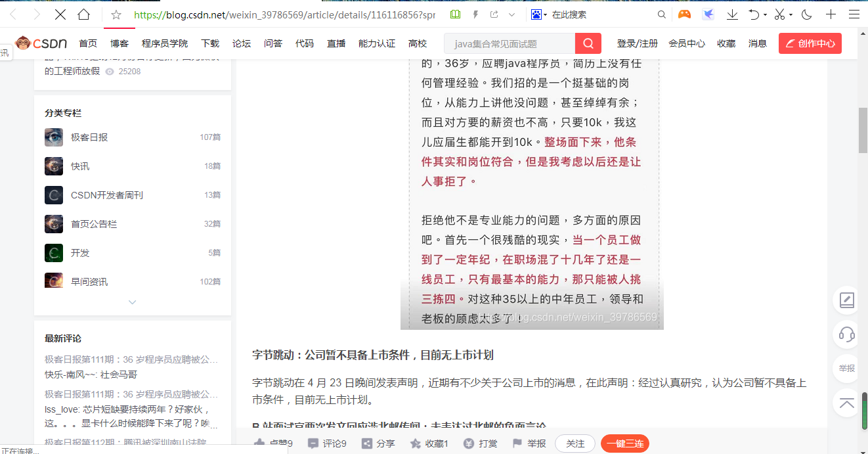Click the 举报 flag in bottom bar
The image size is (868, 454).
click(517, 443)
